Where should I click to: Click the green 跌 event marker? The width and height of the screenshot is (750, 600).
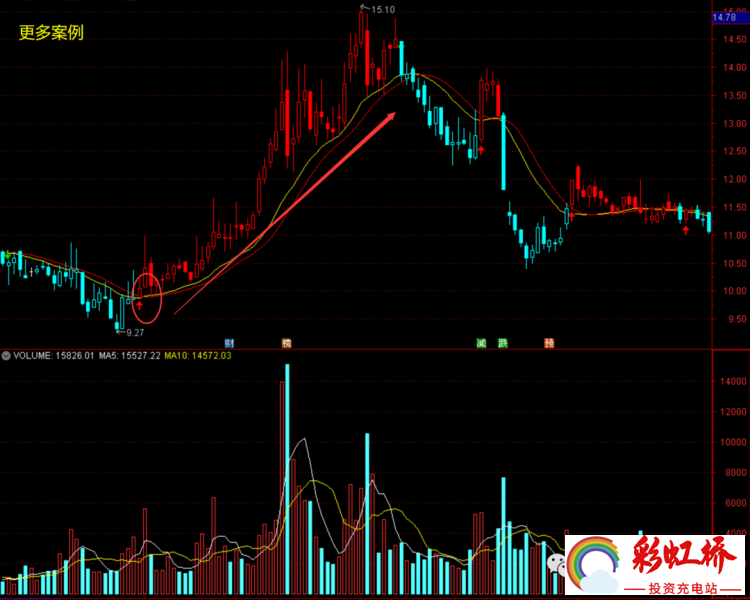point(503,343)
